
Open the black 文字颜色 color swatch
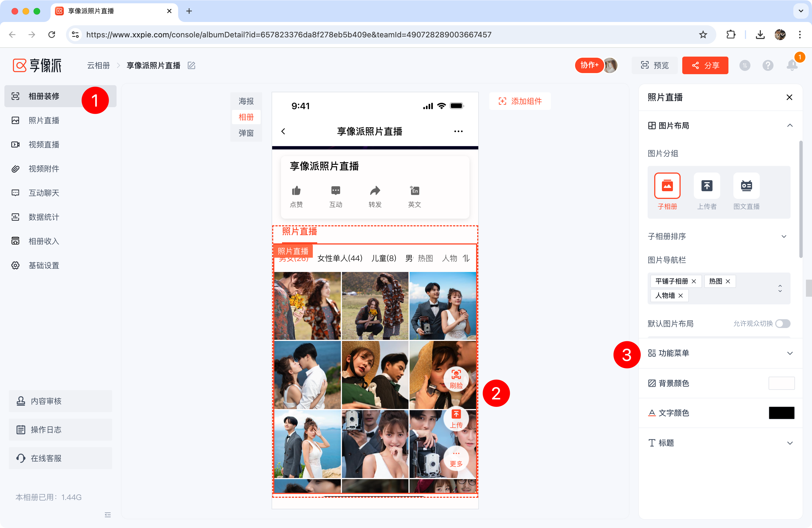click(x=781, y=413)
